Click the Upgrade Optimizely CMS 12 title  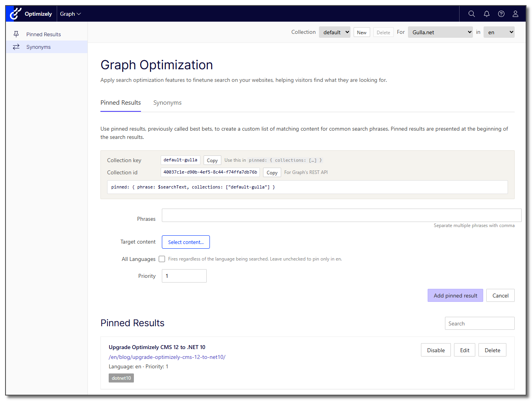[x=157, y=347]
